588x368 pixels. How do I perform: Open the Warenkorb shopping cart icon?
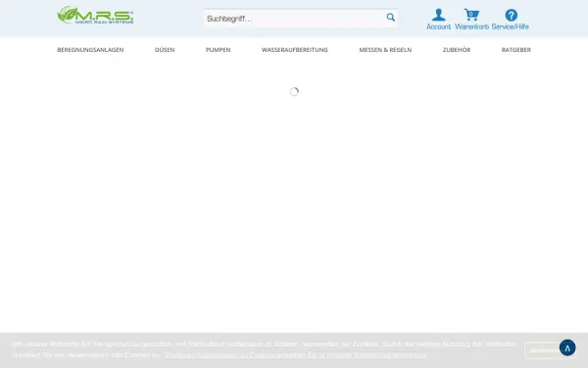coord(471,15)
